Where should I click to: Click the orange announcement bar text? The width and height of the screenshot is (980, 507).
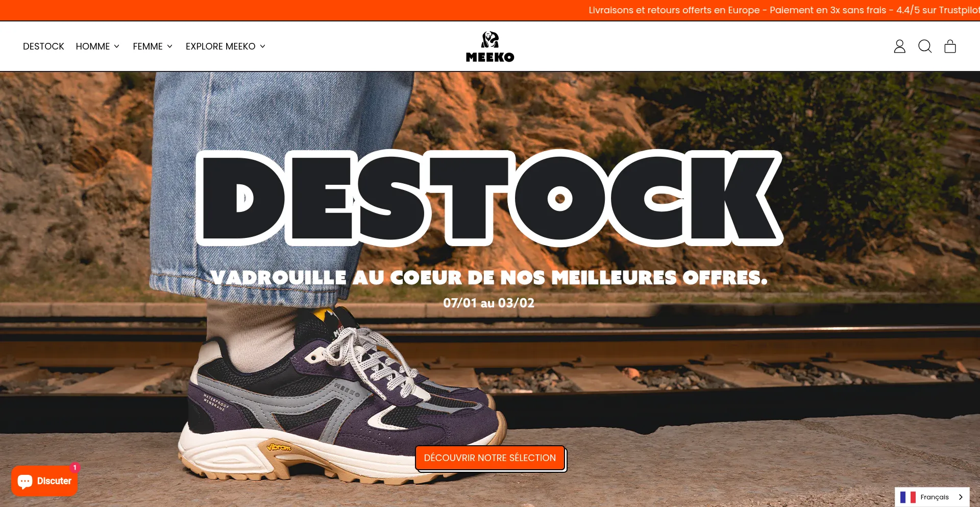(x=784, y=10)
